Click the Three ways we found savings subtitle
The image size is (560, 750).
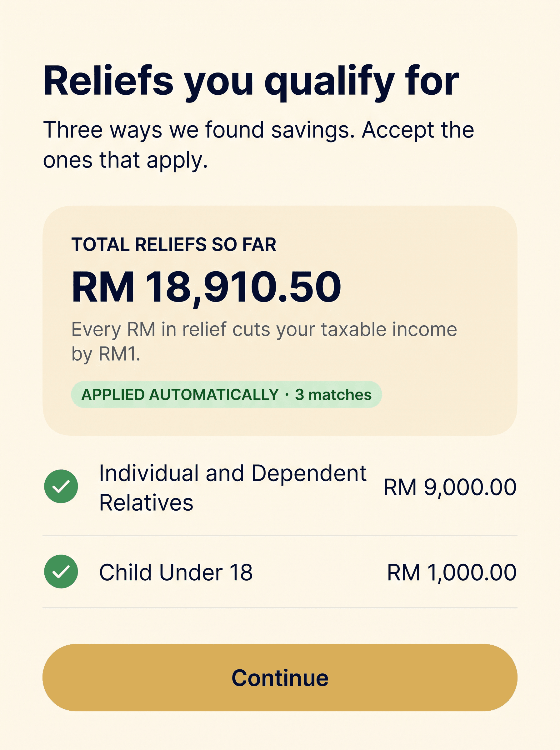tap(258, 145)
